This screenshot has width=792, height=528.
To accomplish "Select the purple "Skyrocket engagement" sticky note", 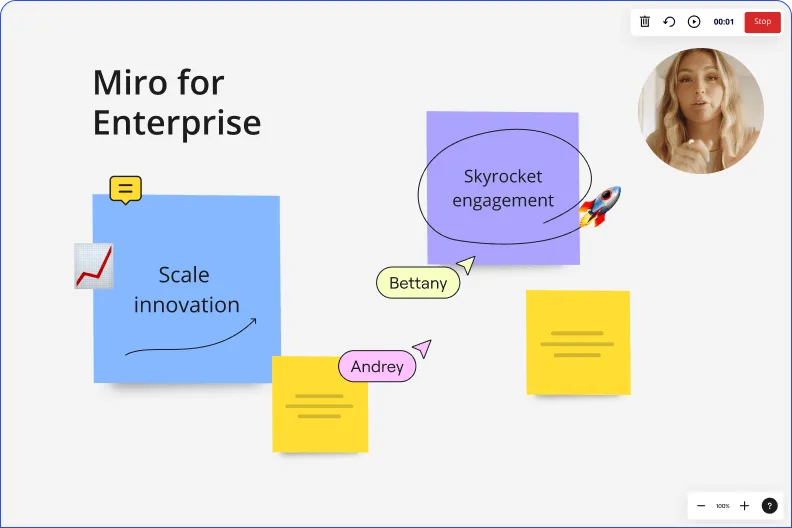I will point(503,188).
